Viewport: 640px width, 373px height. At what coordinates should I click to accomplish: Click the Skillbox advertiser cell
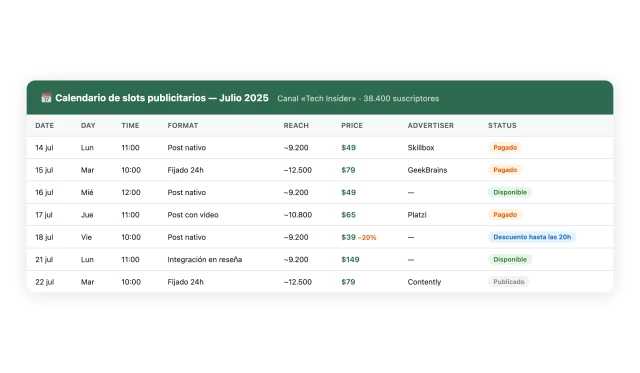421,148
